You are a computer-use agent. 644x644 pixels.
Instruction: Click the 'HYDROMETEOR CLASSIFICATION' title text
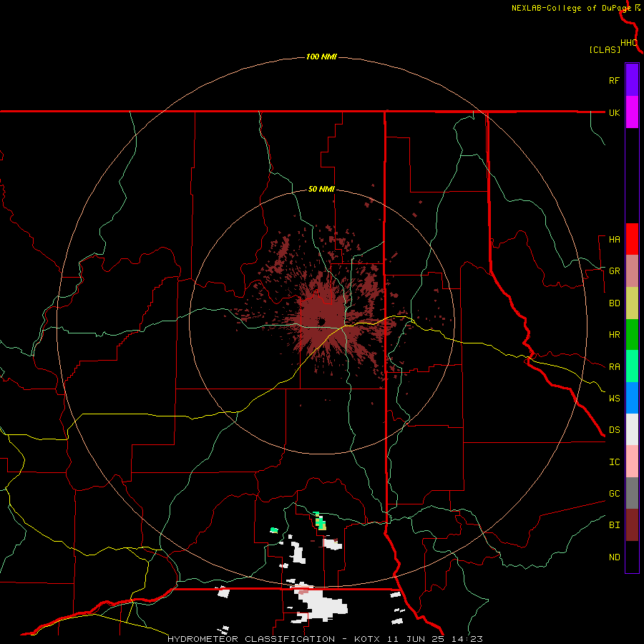251,639
